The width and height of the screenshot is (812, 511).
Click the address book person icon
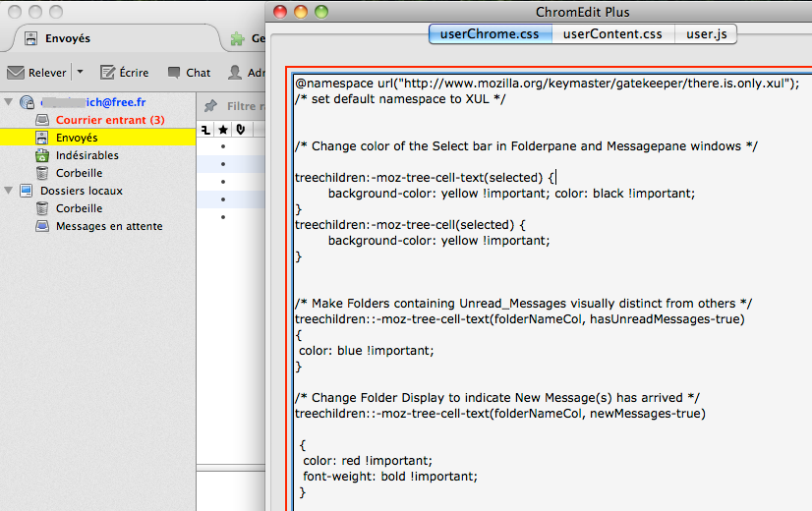point(236,73)
